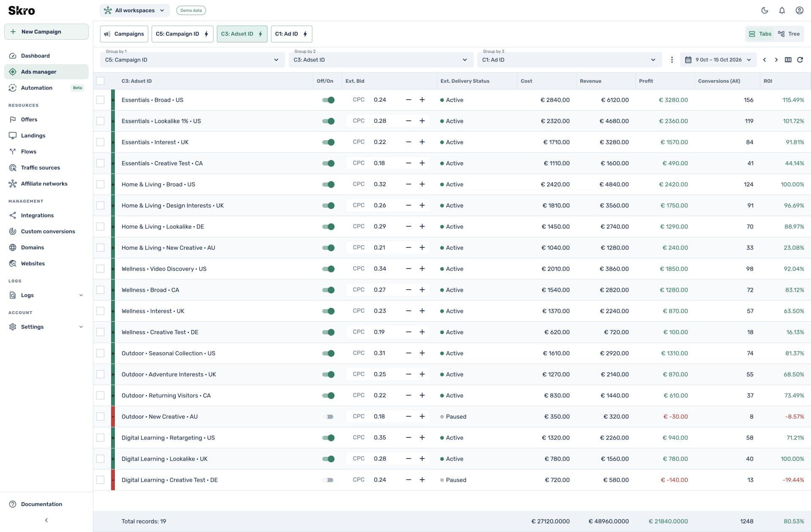Click the refresh icon in the toolbar
Viewport: 811px width, 532px height.
(800, 60)
